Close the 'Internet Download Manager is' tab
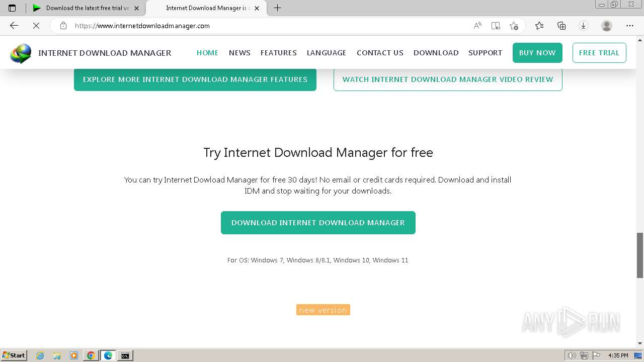This screenshot has height=362, width=644. click(257, 8)
